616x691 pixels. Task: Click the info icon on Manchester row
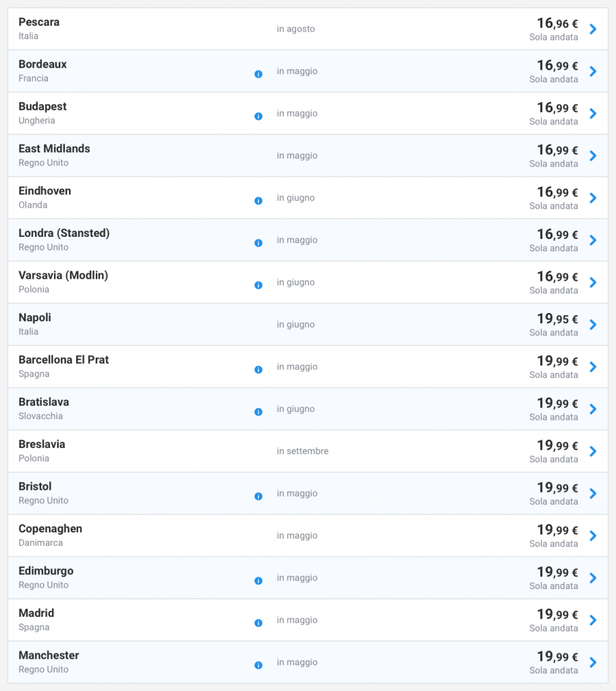point(258,665)
